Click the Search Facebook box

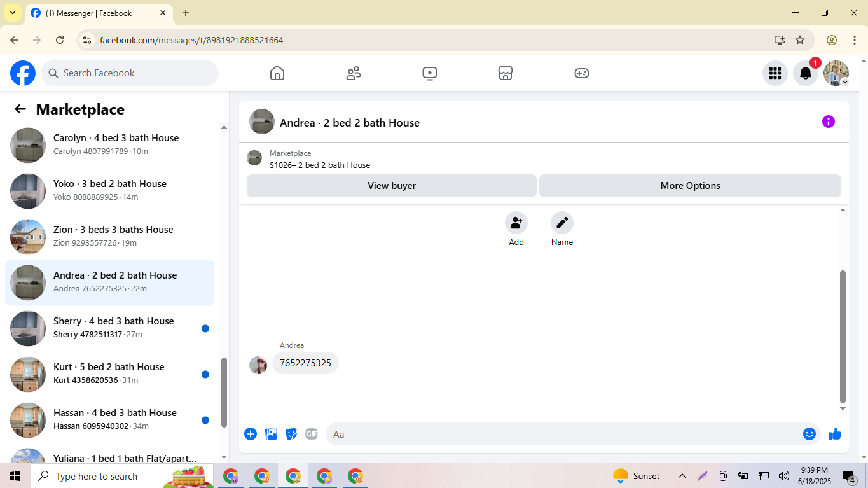pos(130,73)
